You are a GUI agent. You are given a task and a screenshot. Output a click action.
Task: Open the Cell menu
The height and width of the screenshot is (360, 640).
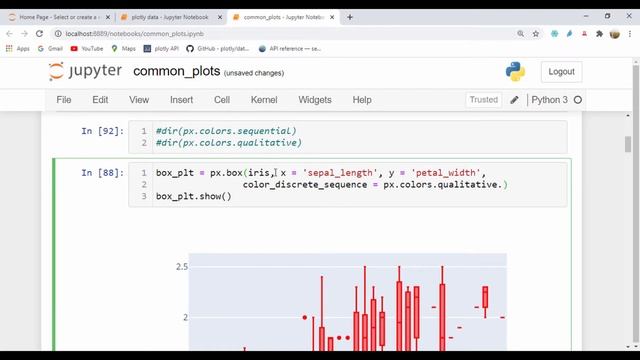pos(222,100)
